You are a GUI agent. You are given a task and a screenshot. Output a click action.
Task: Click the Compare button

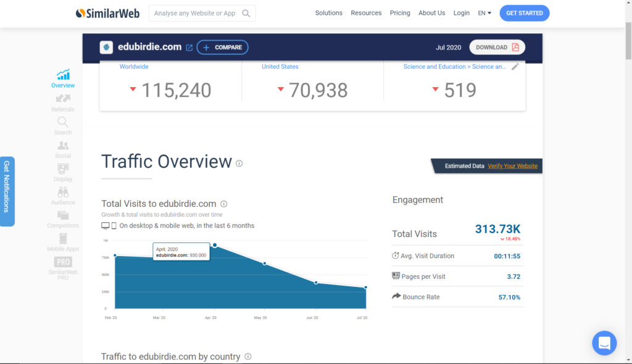[x=222, y=48]
